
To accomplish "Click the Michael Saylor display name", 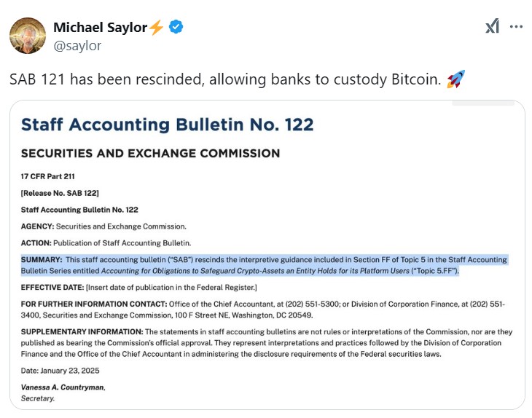I will pos(100,28).
